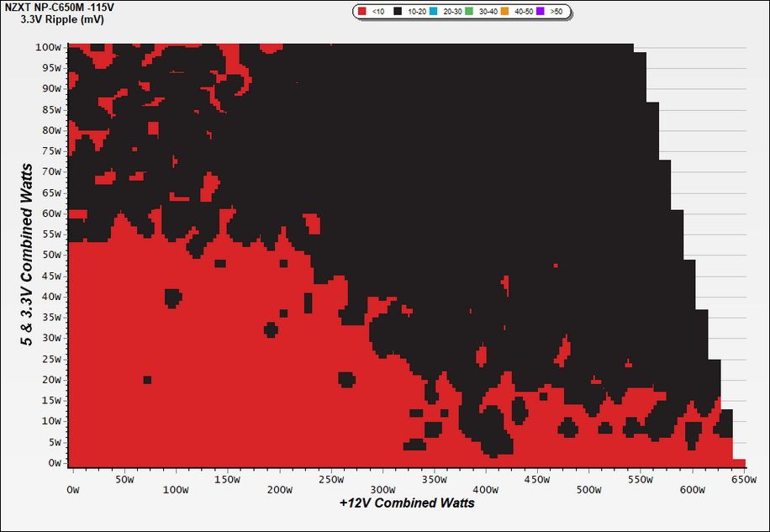Click the purple >50 legend swatch

(541, 11)
